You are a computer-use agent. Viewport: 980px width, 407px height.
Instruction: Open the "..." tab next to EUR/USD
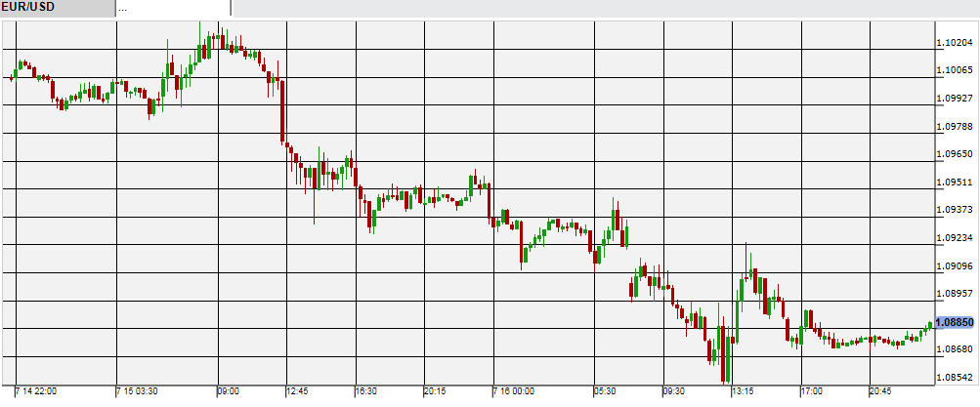174,8
